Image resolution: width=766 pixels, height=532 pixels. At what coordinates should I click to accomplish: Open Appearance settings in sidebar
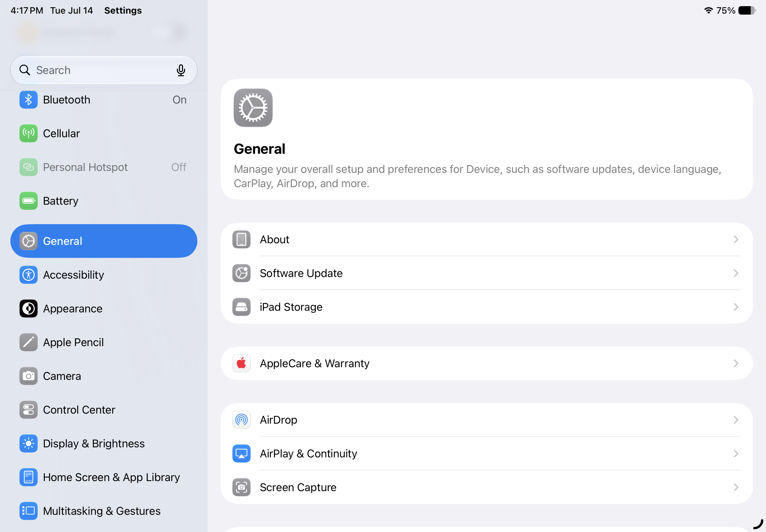click(104, 308)
